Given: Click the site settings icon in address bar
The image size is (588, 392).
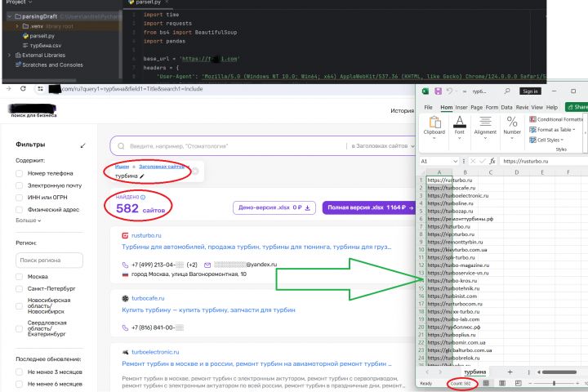Looking at the screenshot, I should coord(40,88).
